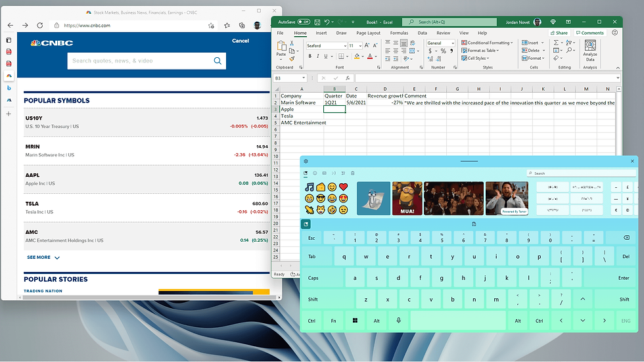The height and width of the screenshot is (362, 644).
Task: Apply the red font color
Action: [370, 57]
